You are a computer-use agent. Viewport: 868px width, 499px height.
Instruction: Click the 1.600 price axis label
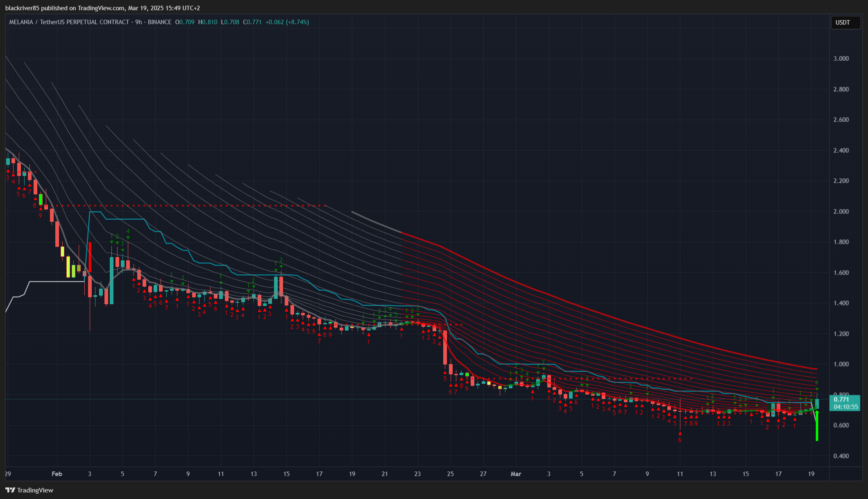click(841, 273)
